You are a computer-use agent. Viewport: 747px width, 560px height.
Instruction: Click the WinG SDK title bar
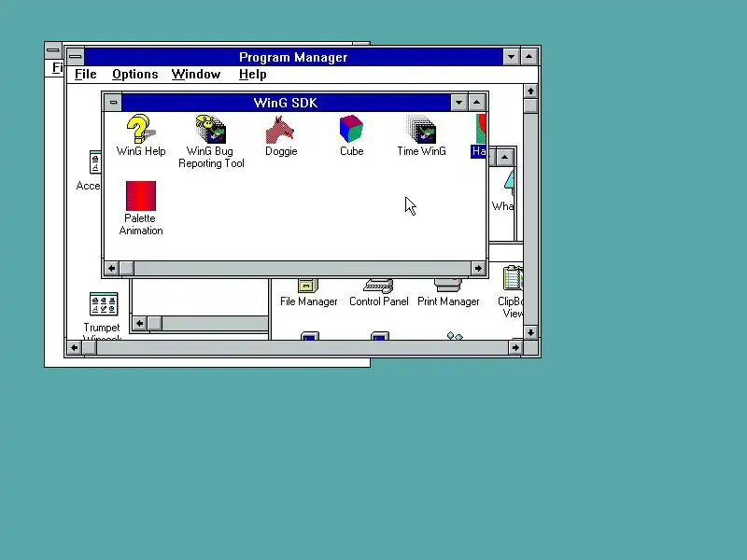(286, 103)
